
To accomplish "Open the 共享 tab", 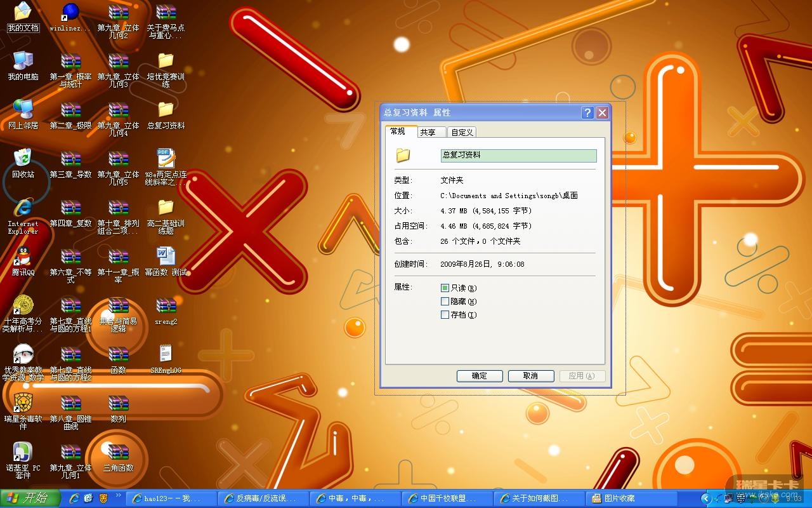I will [431, 132].
